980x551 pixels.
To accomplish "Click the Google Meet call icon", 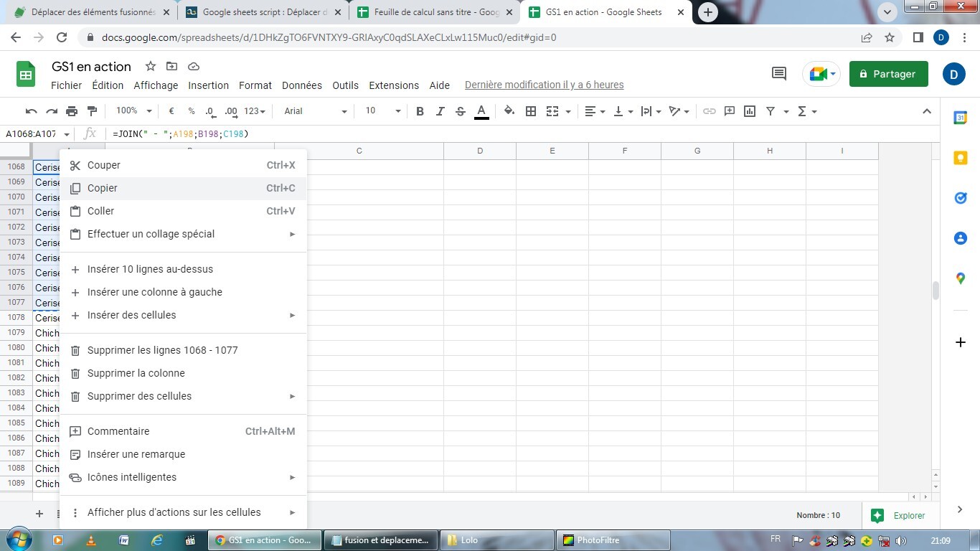I will coord(821,74).
